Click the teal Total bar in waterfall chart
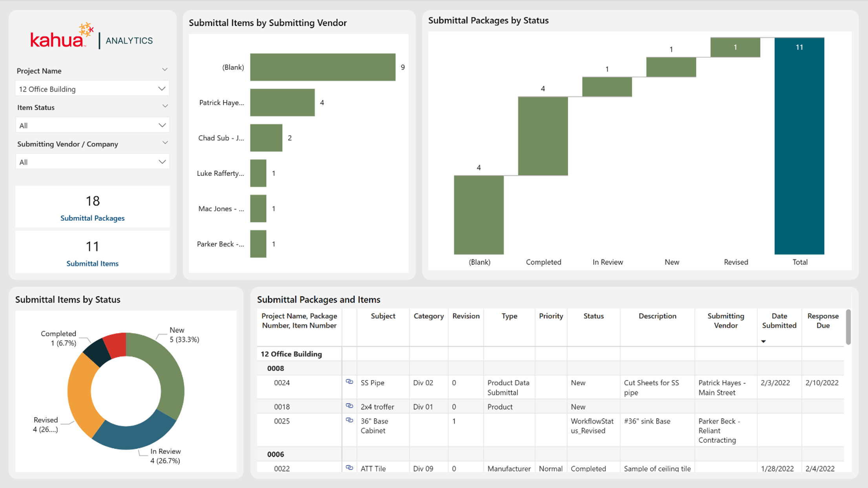This screenshot has height=488, width=868. (799, 146)
